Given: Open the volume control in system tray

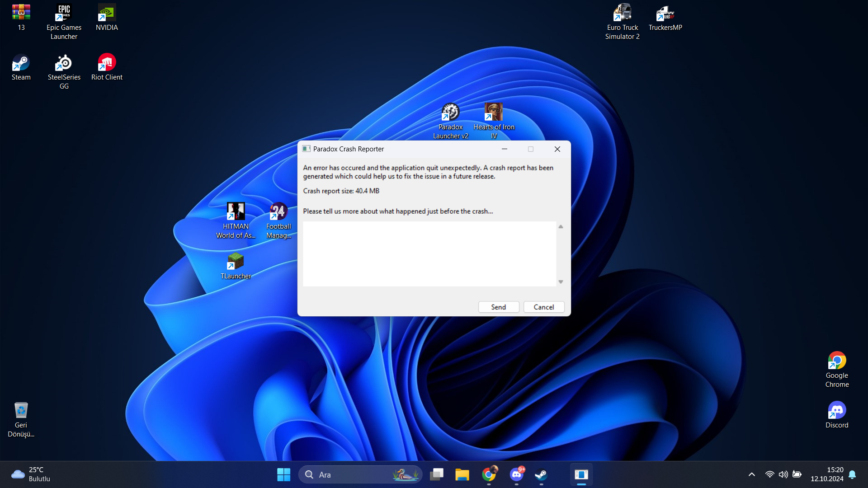Looking at the screenshot, I should coord(783,474).
